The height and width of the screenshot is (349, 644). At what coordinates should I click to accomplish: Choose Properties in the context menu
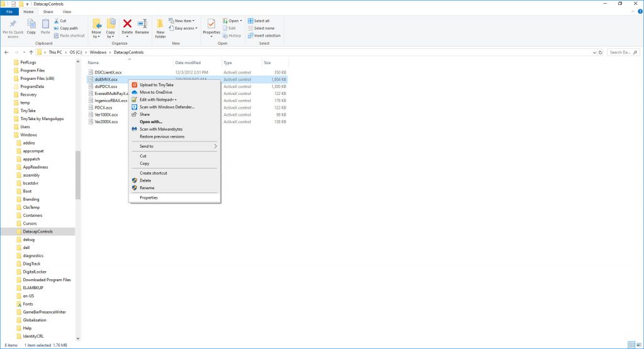(x=175, y=198)
